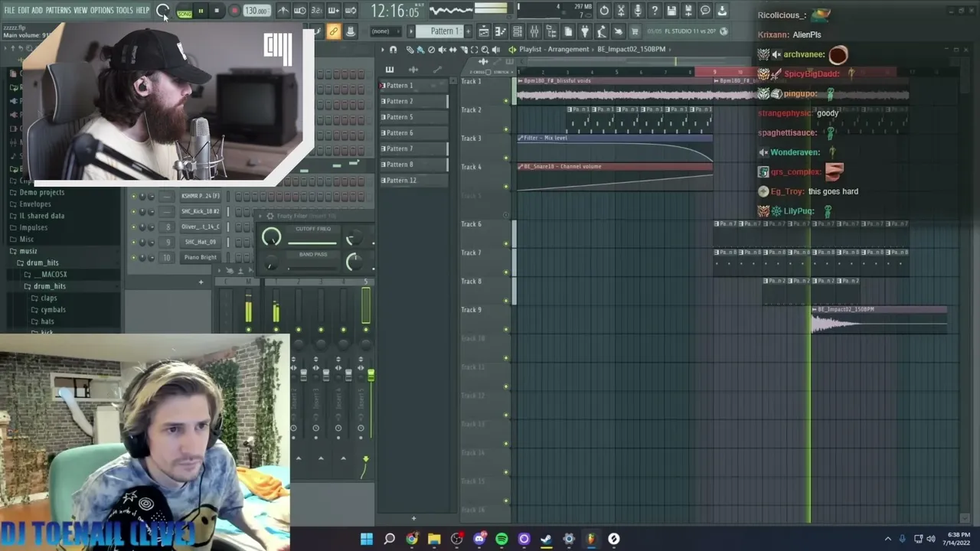Add a new channel with plus button
Screen dimensions: 980x551
(x=201, y=282)
